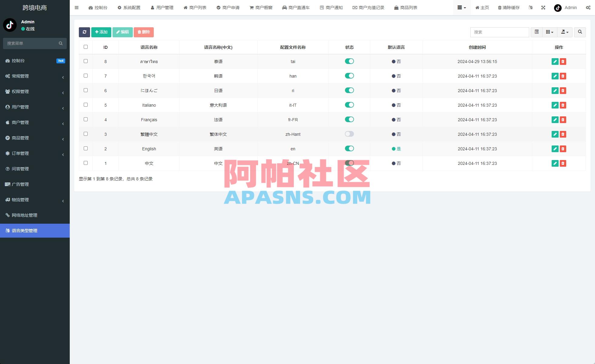The image size is (595, 364).
Task: Click inside the 搜索 search input field
Action: coord(499,32)
